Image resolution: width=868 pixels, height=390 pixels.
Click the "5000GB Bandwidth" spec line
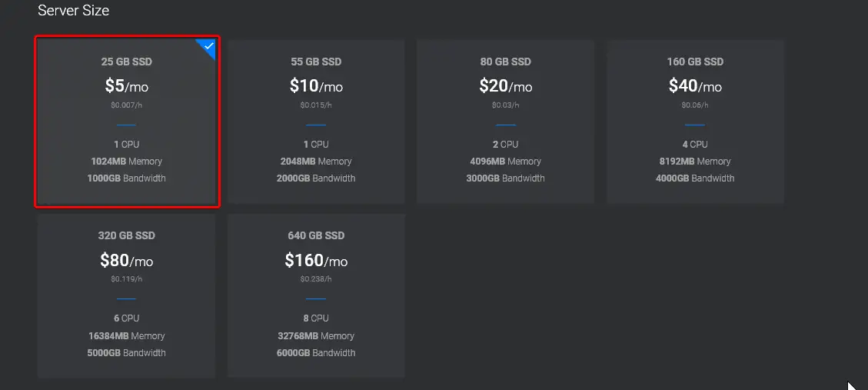(127, 353)
